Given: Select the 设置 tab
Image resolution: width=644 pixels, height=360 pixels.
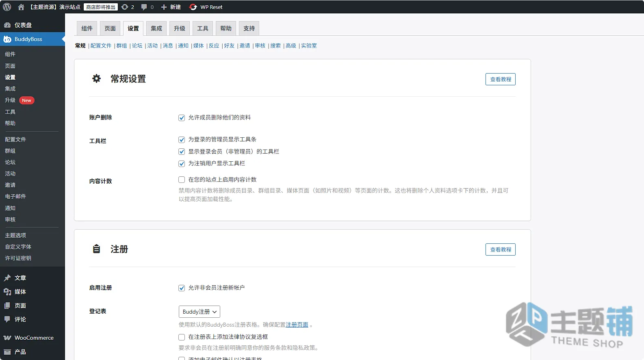Looking at the screenshot, I should point(133,28).
